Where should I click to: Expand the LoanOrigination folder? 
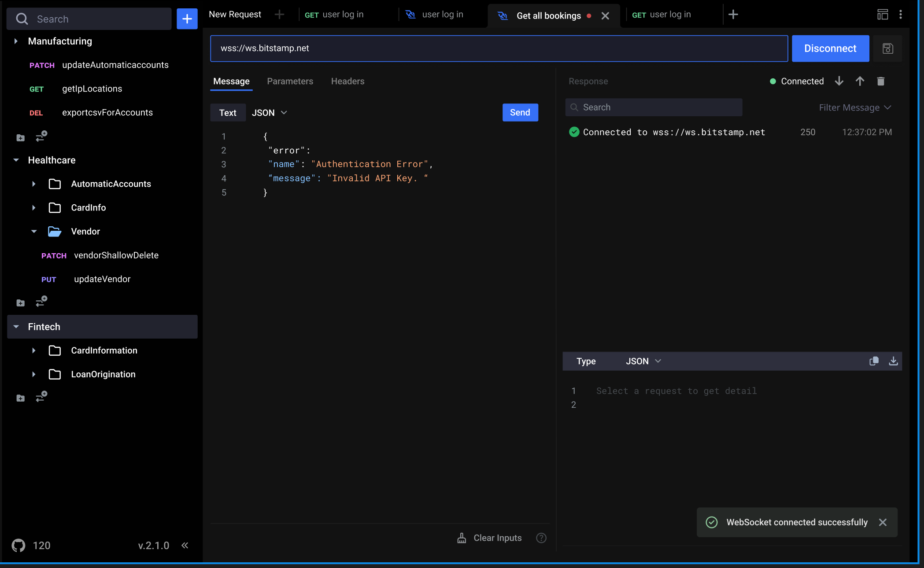click(33, 374)
